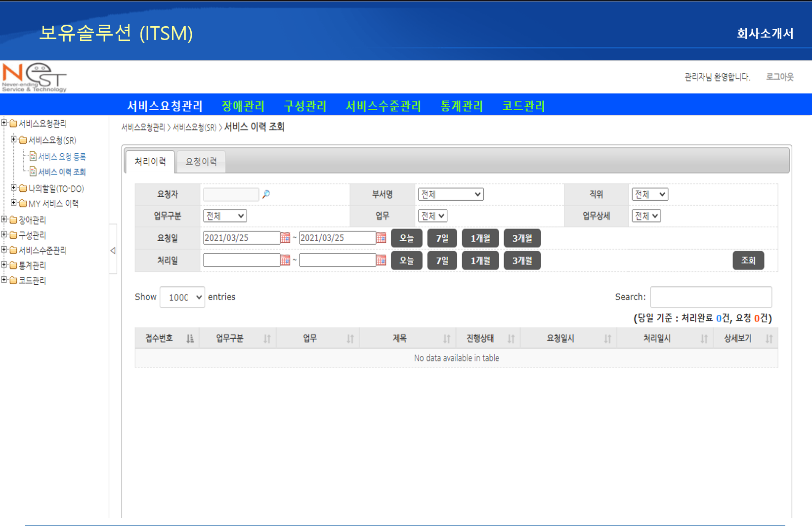The image size is (812, 526).
Task: Click the 조회 search button
Action: click(748, 261)
